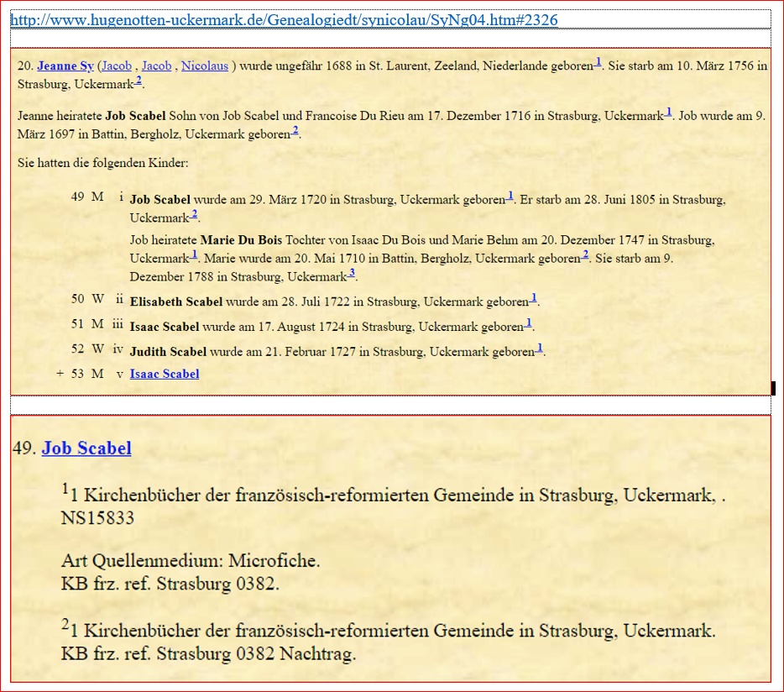Open footnote 1 after Jeanne's birth in Niederlande
784x692 pixels.
(x=598, y=62)
